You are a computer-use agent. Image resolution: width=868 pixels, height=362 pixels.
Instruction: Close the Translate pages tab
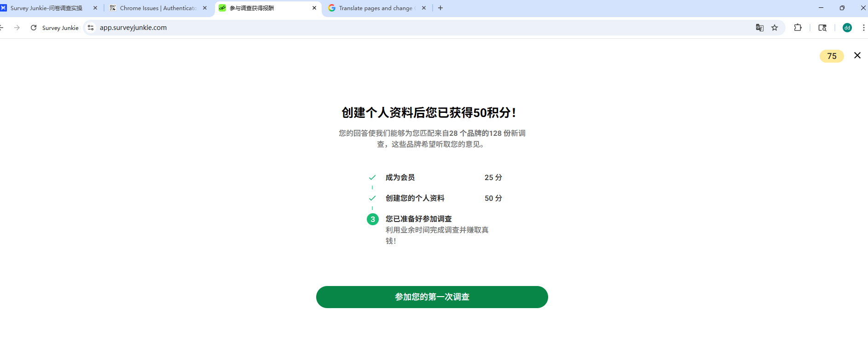click(424, 8)
